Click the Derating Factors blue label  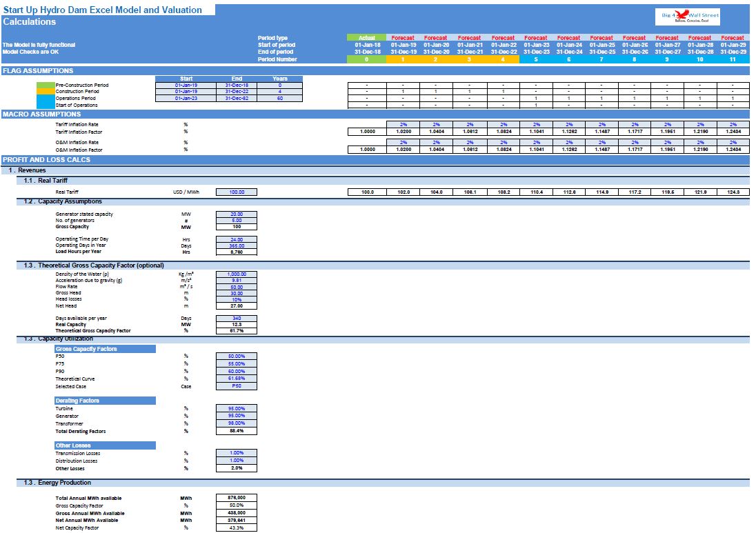pyautogui.click(x=105, y=401)
